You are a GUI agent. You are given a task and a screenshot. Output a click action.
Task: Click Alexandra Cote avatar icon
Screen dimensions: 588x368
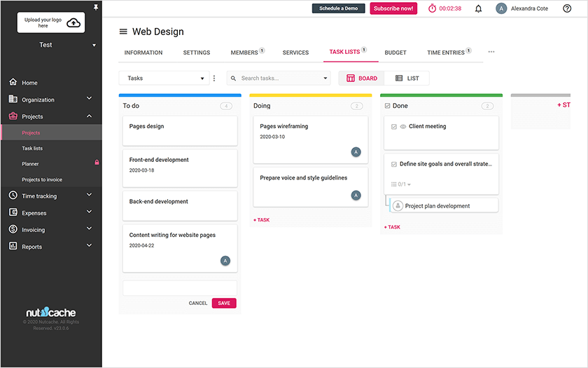[x=501, y=8]
